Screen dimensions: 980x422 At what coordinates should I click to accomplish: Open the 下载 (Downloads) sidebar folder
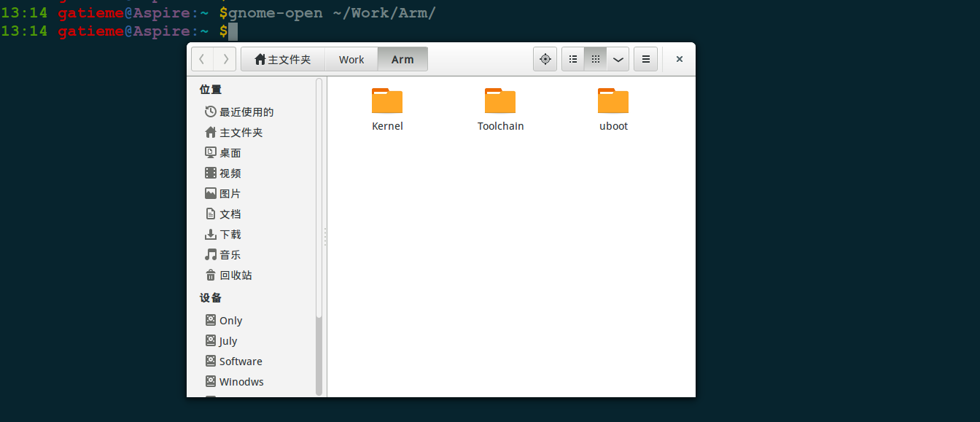coord(229,234)
